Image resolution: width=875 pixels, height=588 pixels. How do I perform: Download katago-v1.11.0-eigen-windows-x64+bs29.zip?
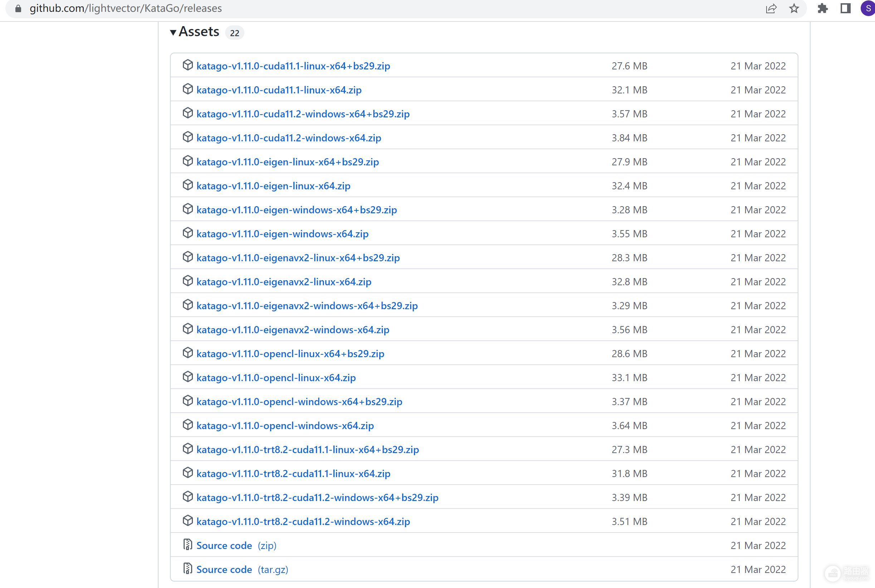[x=297, y=210]
